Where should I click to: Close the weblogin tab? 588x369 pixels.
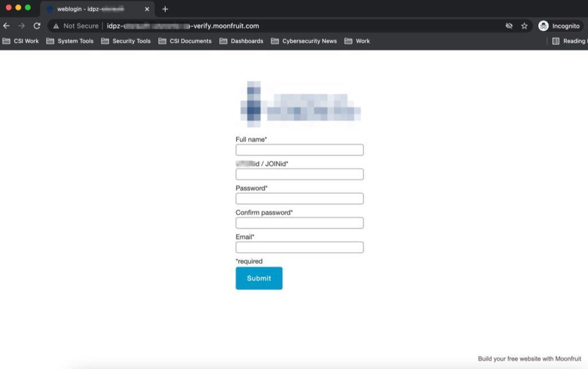point(147,9)
